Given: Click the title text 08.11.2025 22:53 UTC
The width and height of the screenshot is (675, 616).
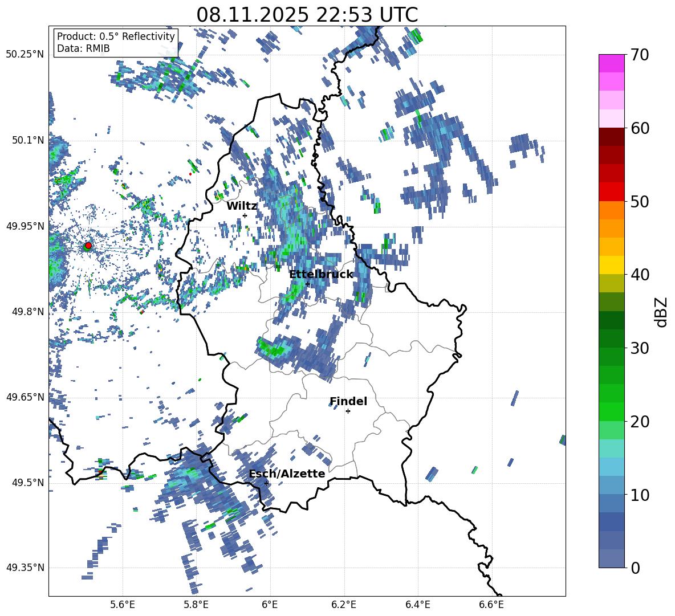Looking at the screenshot, I should point(307,15).
